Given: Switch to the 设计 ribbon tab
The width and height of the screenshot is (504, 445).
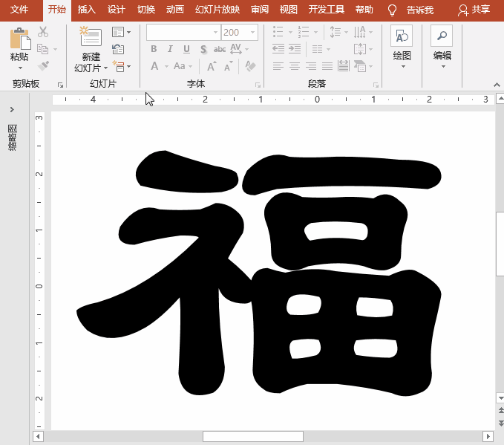Looking at the screenshot, I should tap(116, 10).
